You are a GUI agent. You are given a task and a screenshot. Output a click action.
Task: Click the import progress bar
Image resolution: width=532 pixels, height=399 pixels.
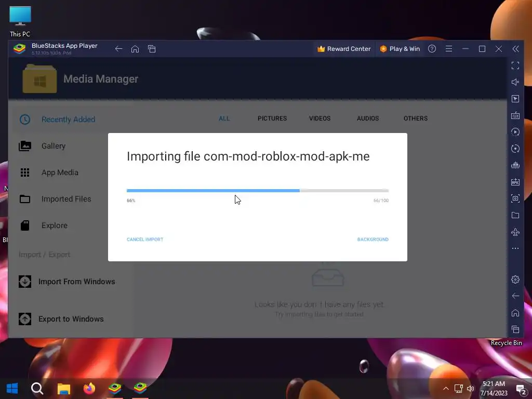click(x=258, y=191)
